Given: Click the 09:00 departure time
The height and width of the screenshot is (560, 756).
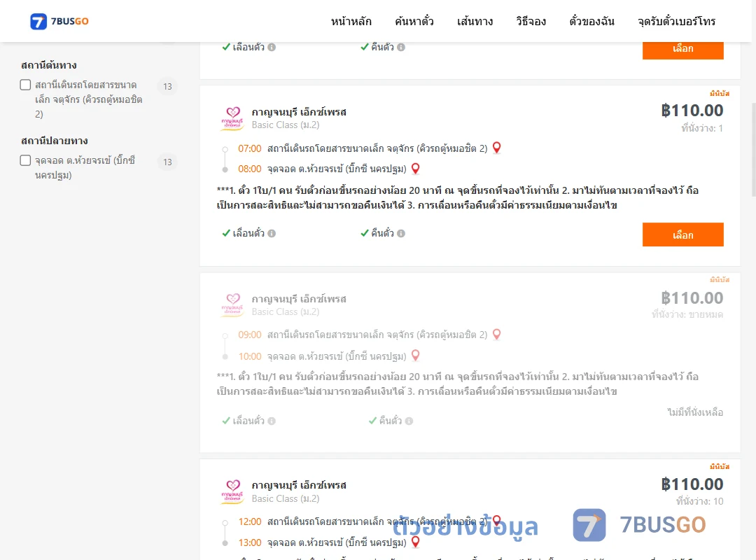Looking at the screenshot, I should tap(249, 335).
